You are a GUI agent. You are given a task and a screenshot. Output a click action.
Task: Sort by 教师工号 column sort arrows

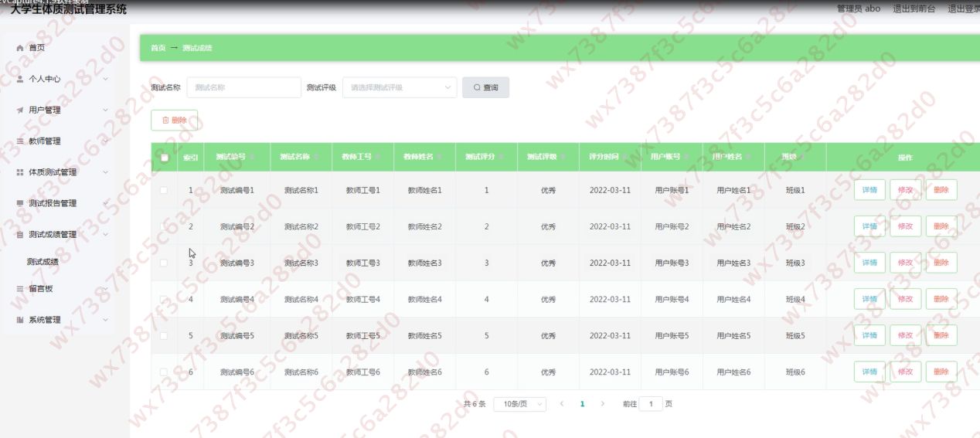pyautogui.click(x=379, y=157)
